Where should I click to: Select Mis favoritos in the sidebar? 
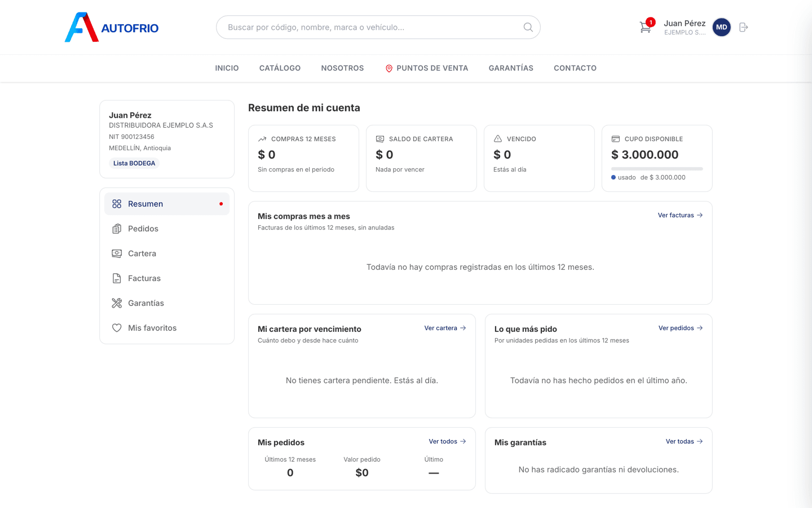[x=167, y=328]
